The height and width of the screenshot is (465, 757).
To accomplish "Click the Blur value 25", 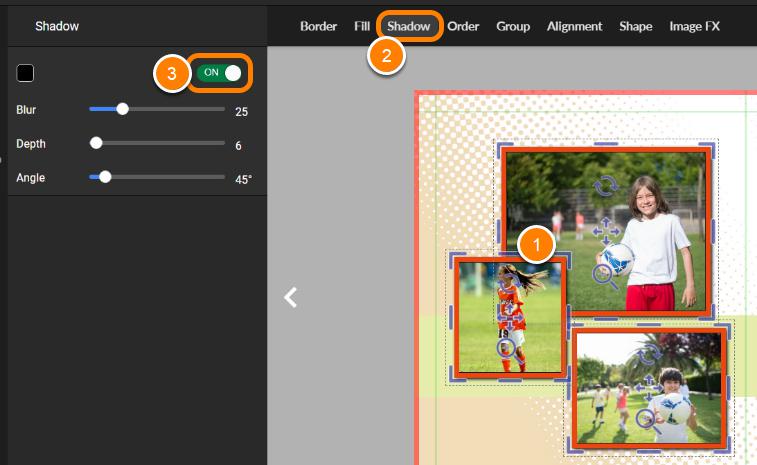I will pos(241,112).
